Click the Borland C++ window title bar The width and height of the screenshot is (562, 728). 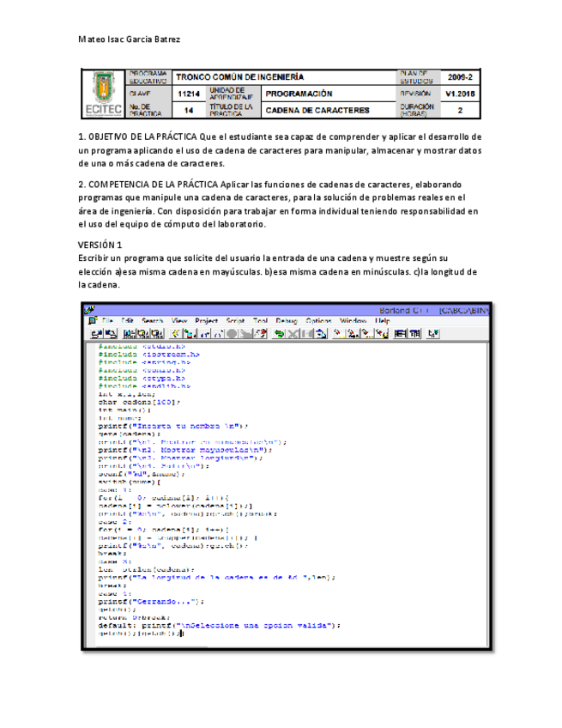click(287, 310)
